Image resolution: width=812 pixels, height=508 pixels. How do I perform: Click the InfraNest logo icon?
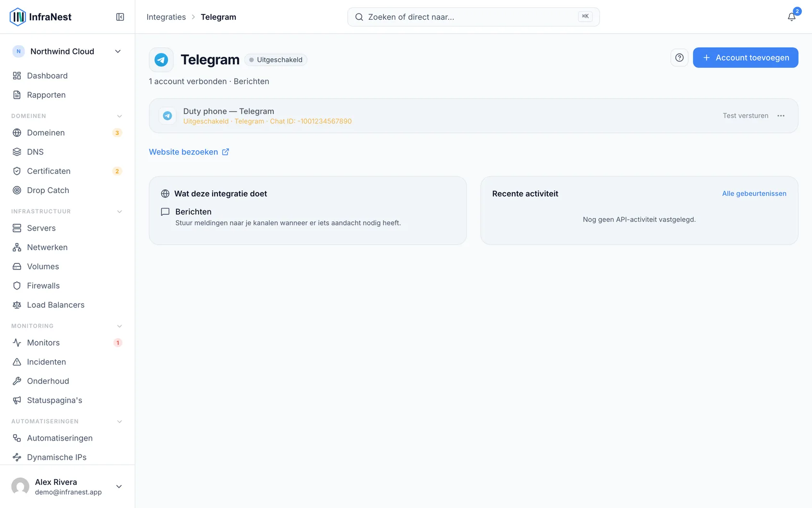point(18,17)
